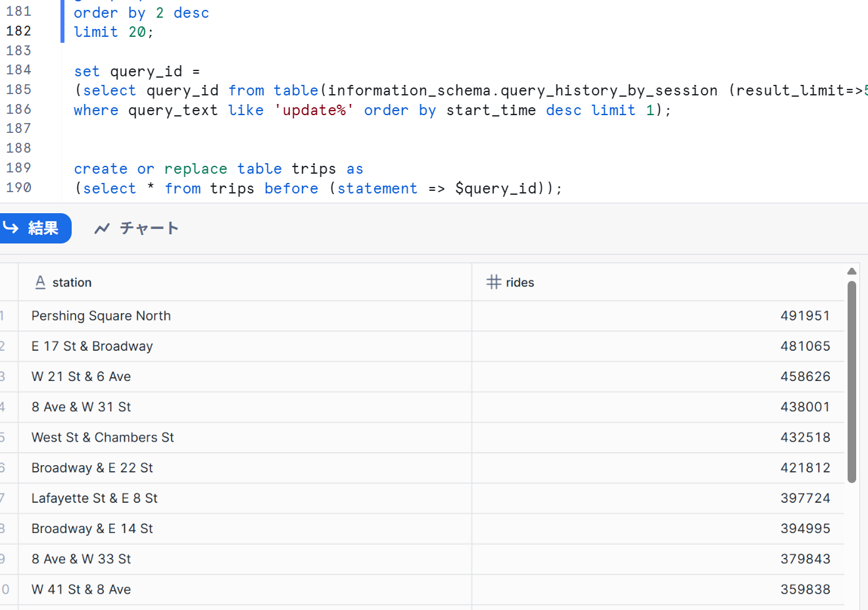Click the results vertical scrollbar thumb
This screenshot has height=610, width=868.
point(852,382)
